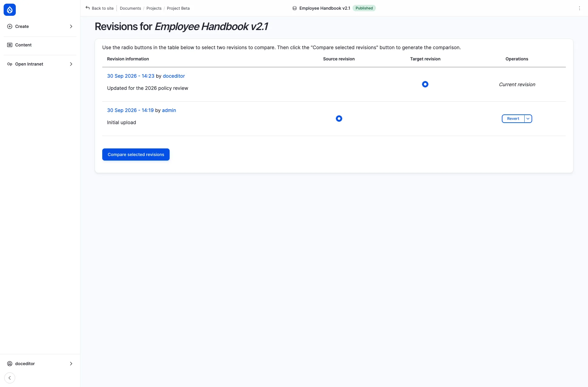The width and height of the screenshot is (588, 387).
Task: Open the Projects breadcrumb link
Action: point(154,8)
